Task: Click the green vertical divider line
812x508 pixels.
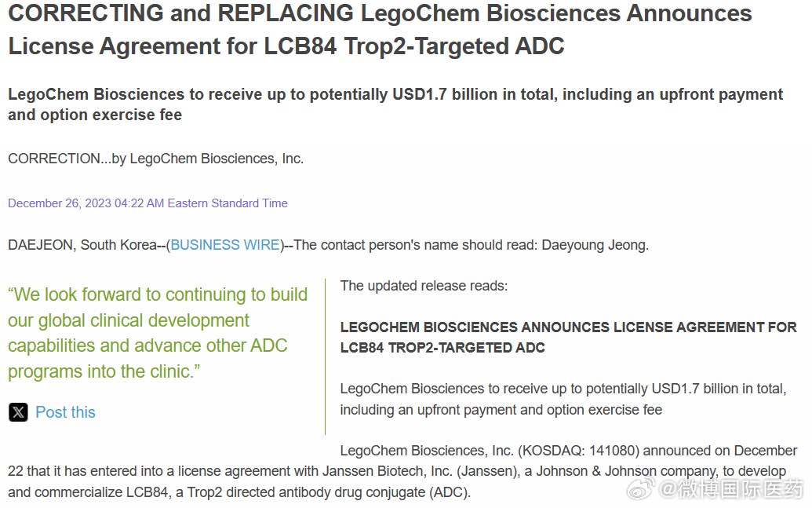Action: 326,356
